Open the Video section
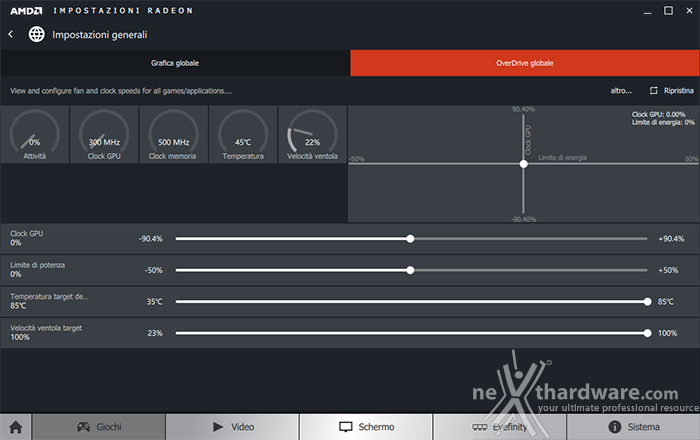Screen dimensions: 700x440 click(232, 427)
